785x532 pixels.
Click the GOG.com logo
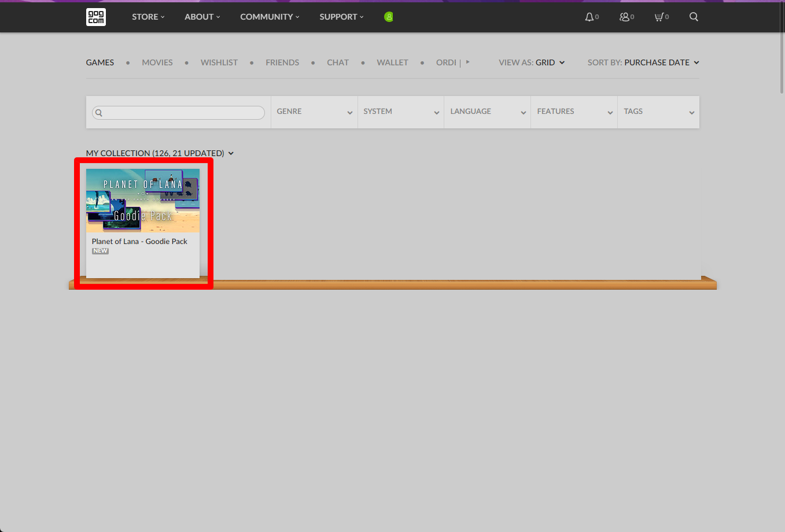coord(96,17)
